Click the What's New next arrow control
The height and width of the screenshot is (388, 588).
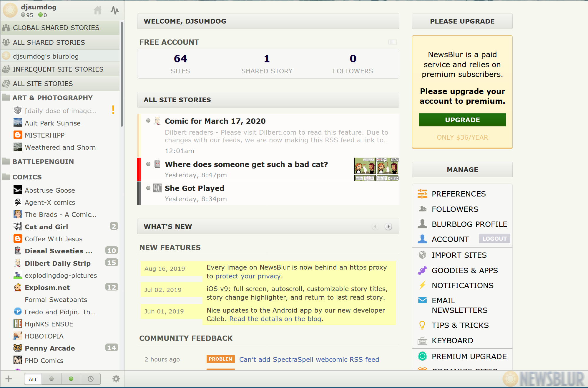(x=389, y=226)
